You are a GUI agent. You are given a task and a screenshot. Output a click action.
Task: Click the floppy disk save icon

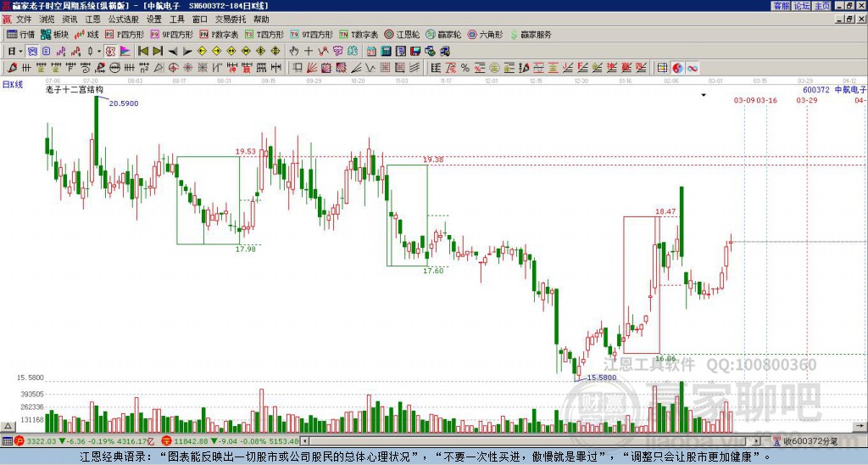coord(415,51)
